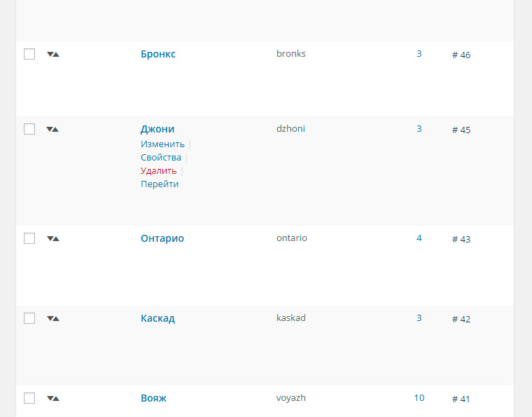Viewport: 532px width, 417px height.
Task: Select the Каскад row checkbox
Action: (x=29, y=318)
